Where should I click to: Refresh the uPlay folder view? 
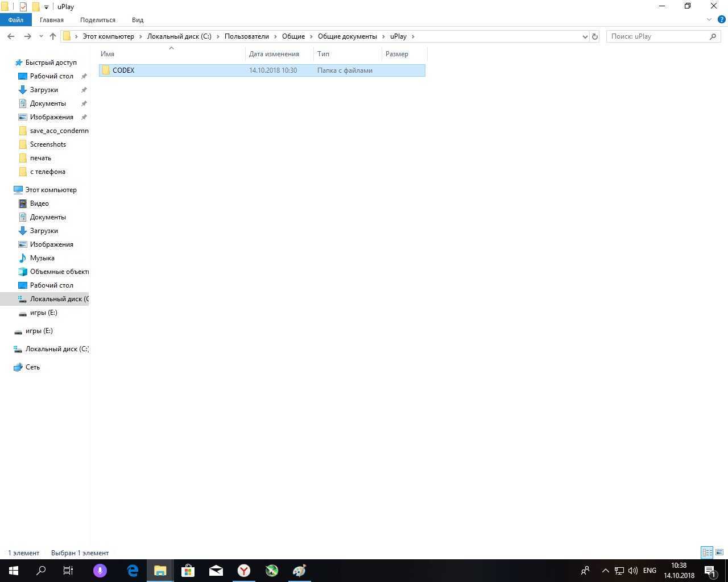pyautogui.click(x=595, y=36)
